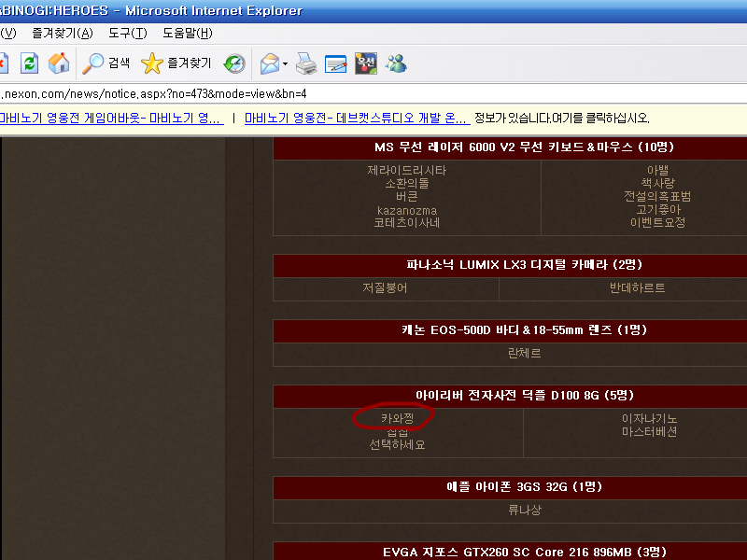Viewport: 747px width, 560px height.
Task: Select winner name kazanozma
Action: [x=407, y=210]
